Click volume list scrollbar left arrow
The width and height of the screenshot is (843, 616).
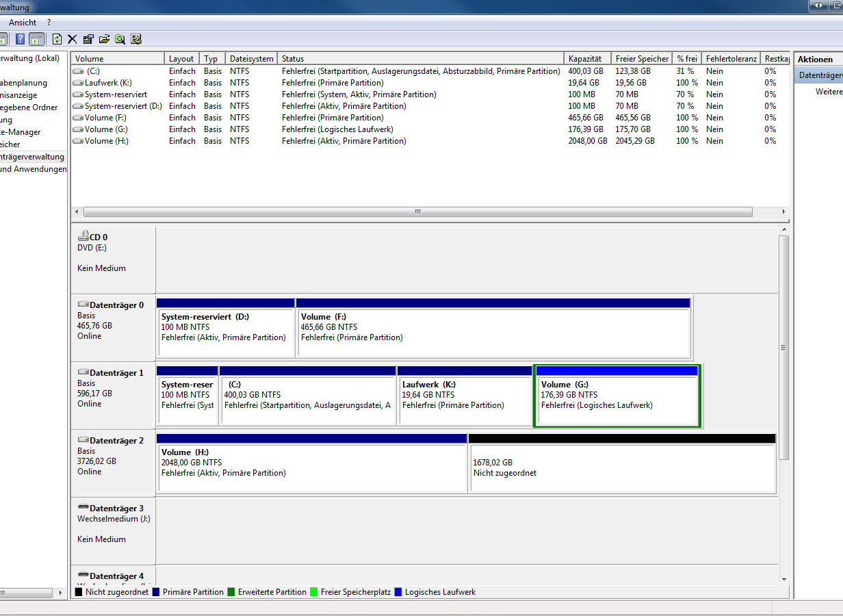77,212
